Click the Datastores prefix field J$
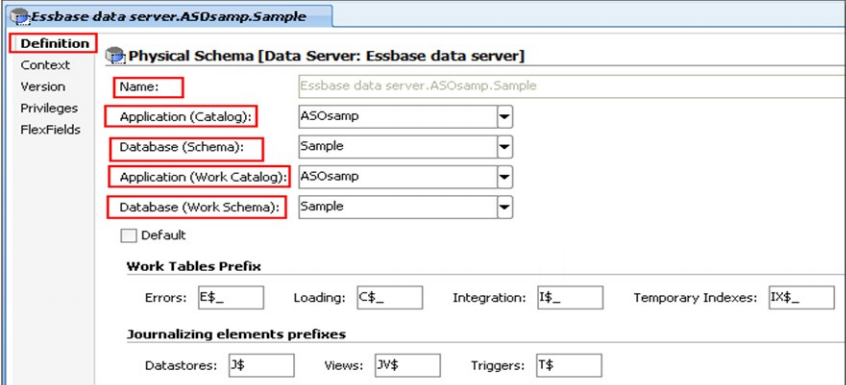The image size is (846, 385). pyautogui.click(x=262, y=366)
